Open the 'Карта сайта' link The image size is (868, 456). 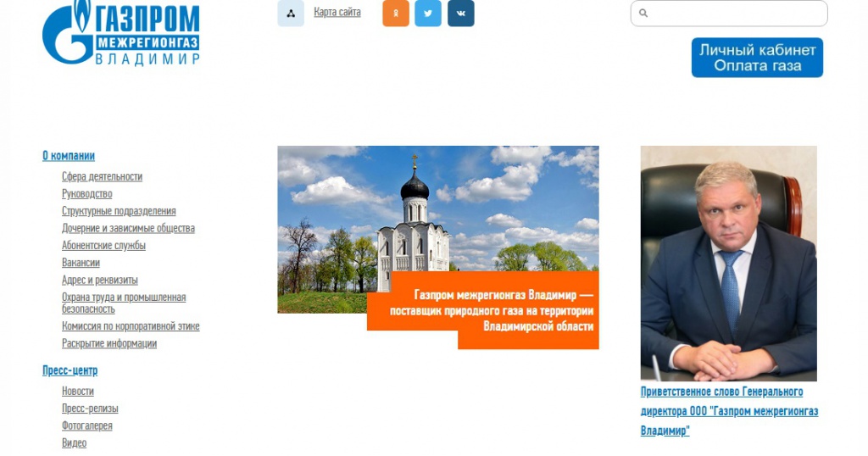[x=337, y=12]
